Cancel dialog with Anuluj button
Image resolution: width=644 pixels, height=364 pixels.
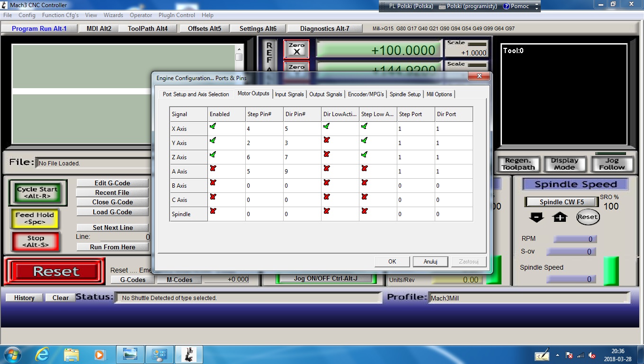pyautogui.click(x=430, y=262)
